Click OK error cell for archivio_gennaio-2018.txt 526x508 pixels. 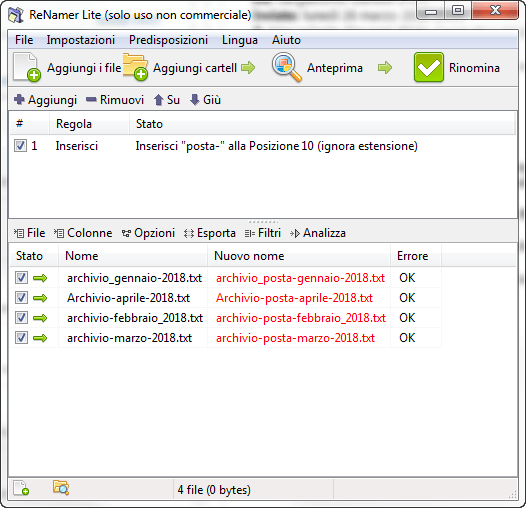[x=407, y=278]
